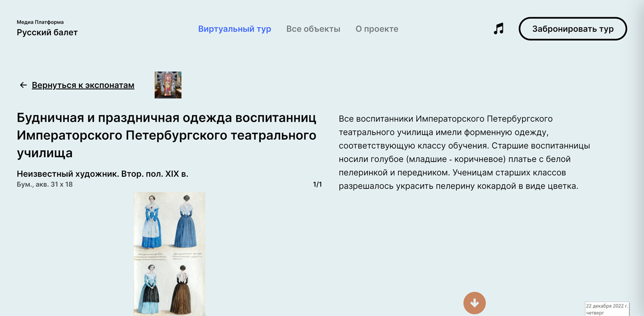This screenshot has width=644, height=316.
Task: Follow the Вернуться к экспонатам link
Action: coord(83,85)
